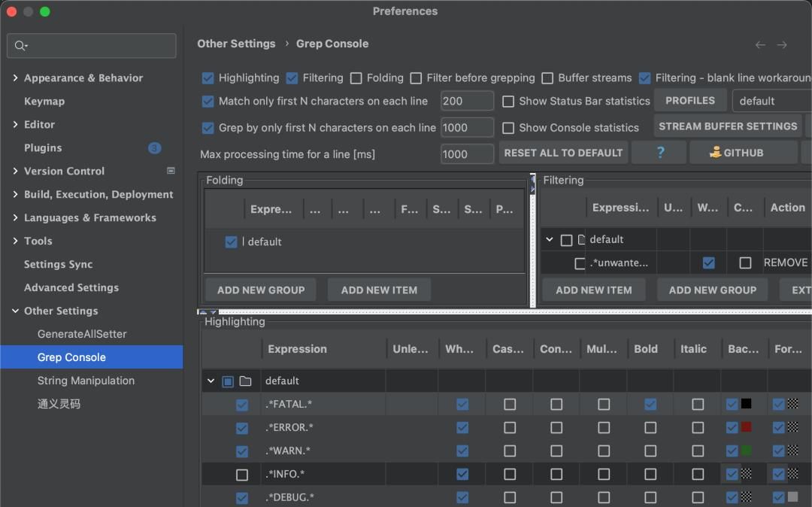Open the profile dropdown showing default
The width and height of the screenshot is (812, 507).
click(771, 101)
